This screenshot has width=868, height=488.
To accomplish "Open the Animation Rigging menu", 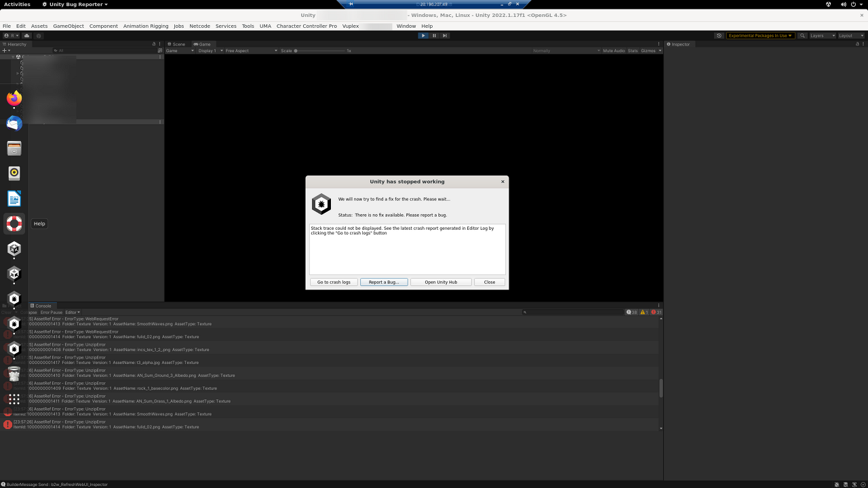I will pyautogui.click(x=146, y=26).
